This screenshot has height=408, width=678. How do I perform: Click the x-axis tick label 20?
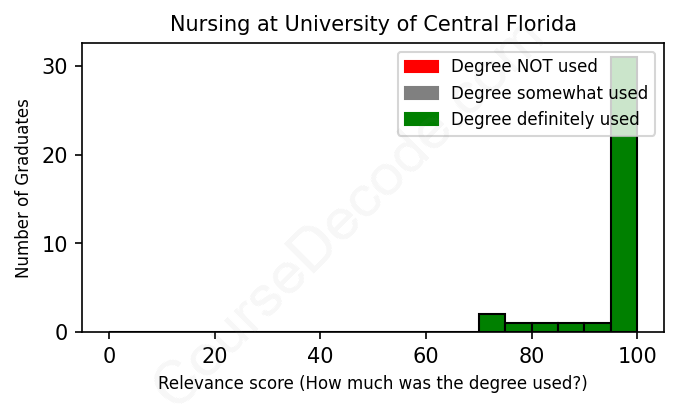point(214,355)
